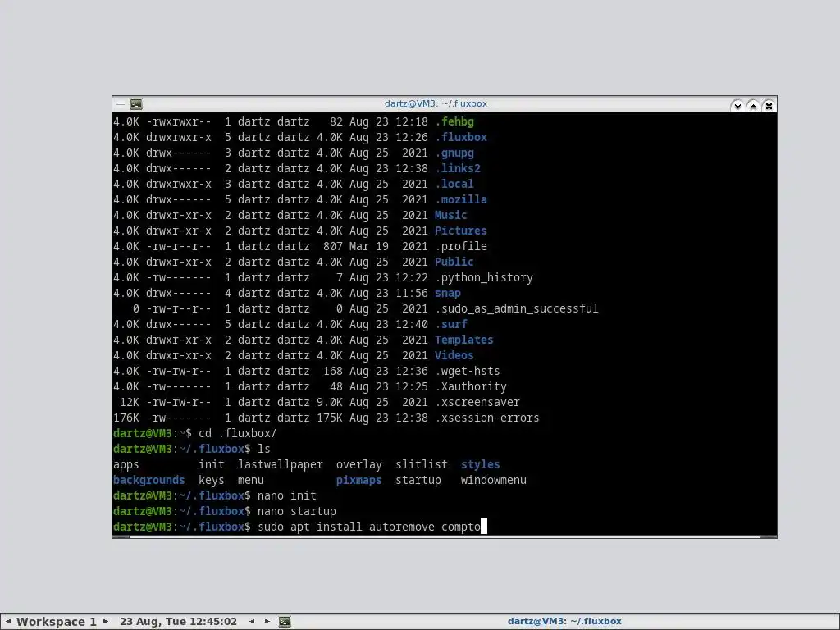Click the slitlist entry in the ls output
Viewport: 840px width, 630px height.
pyautogui.click(x=421, y=464)
